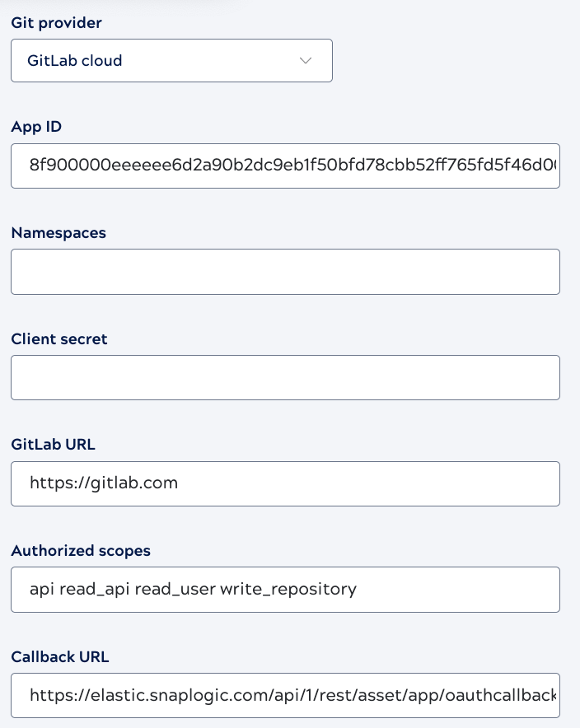Screen dimensions: 580x728
Task: Focus the Callback URL input
Action: 285,695
